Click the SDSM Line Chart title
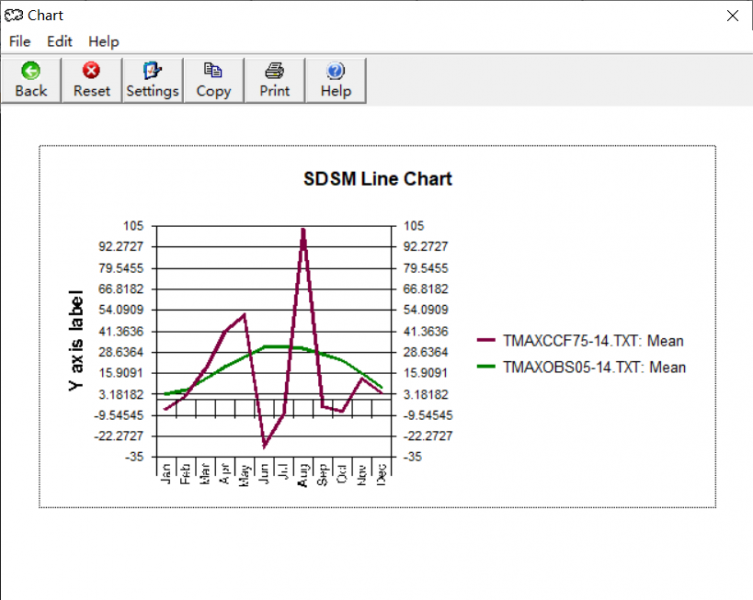 click(377, 179)
